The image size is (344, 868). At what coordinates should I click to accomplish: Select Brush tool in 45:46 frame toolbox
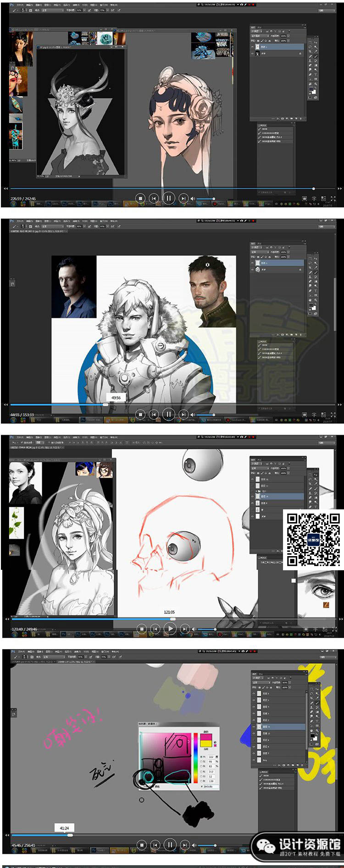tap(317, 703)
